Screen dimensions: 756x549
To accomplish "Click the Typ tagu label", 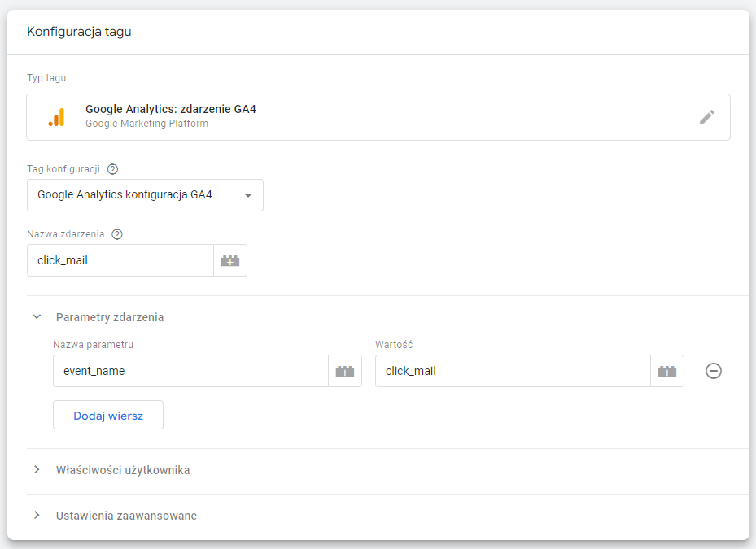I will (46, 78).
